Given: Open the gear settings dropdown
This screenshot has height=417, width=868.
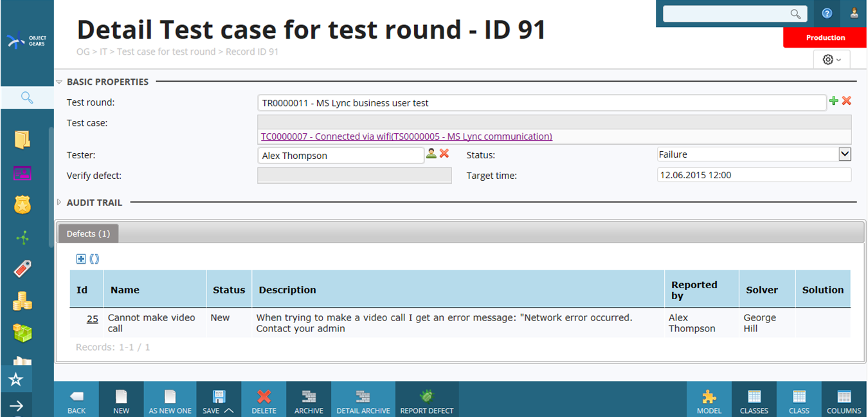Looking at the screenshot, I should click(x=831, y=59).
